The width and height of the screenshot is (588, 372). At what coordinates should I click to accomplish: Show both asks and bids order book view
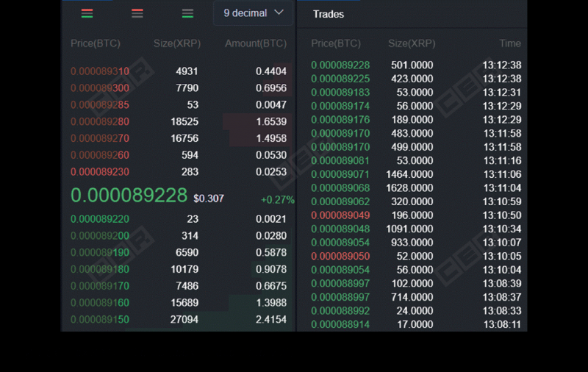click(x=87, y=13)
